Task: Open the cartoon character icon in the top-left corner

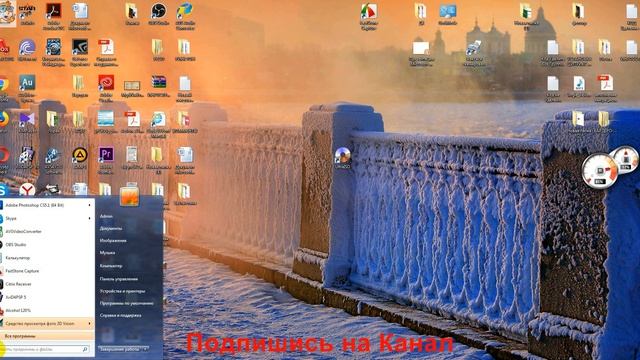Action: tap(8, 13)
